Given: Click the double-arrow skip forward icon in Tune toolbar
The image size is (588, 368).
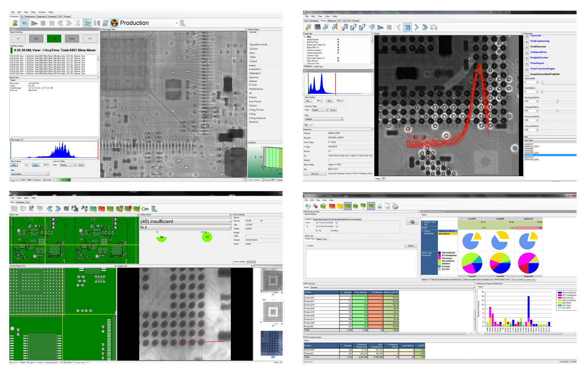Looking at the screenshot, I should [x=425, y=27].
